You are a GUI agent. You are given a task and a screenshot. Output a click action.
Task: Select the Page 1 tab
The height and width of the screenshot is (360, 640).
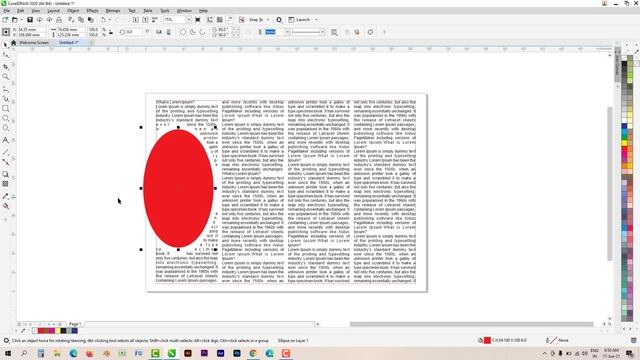point(75,324)
